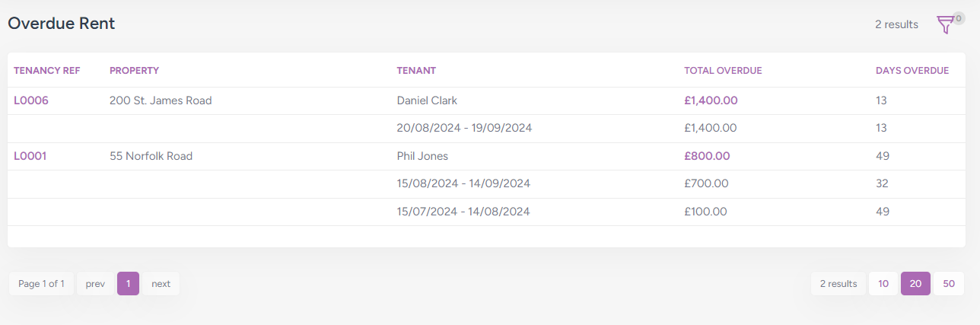Go to the next page
This screenshot has width=980, height=325.
[x=161, y=284]
